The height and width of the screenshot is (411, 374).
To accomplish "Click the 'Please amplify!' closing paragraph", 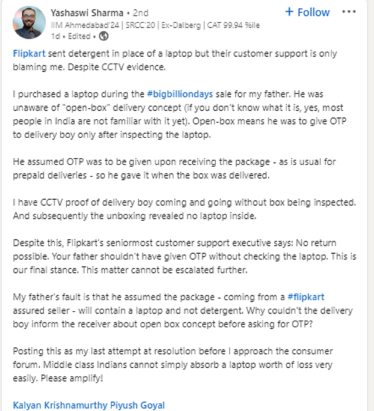I will click(173, 365).
